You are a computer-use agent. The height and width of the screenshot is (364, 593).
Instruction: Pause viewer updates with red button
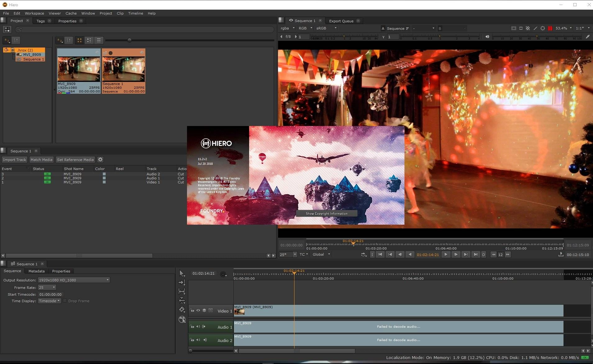click(550, 28)
